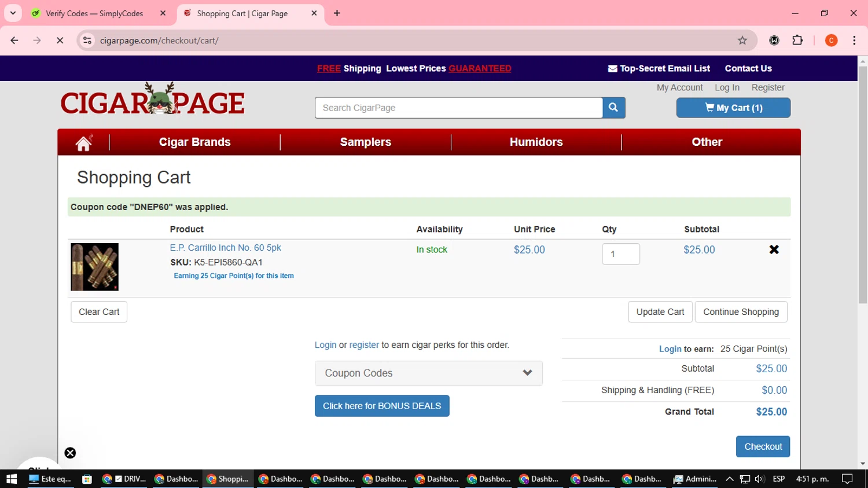
Task: Open Chrome three-dot menu
Action: pyautogui.click(x=854, y=41)
